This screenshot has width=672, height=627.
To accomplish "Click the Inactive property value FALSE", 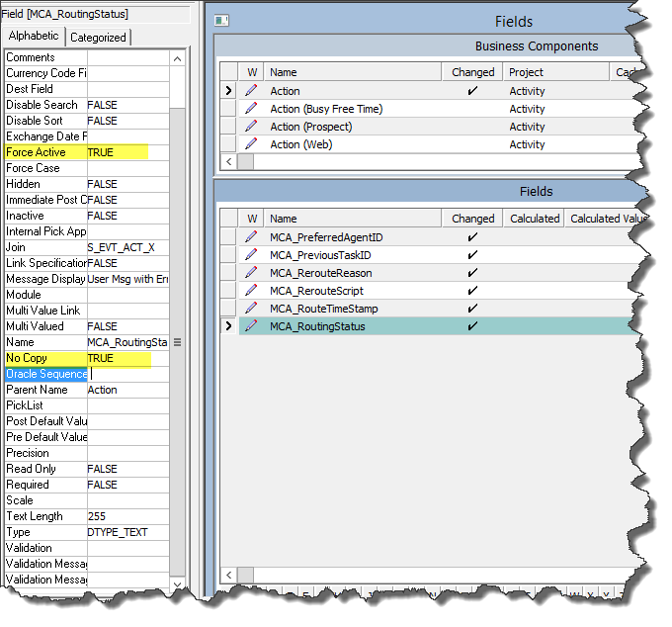I will (128, 216).
